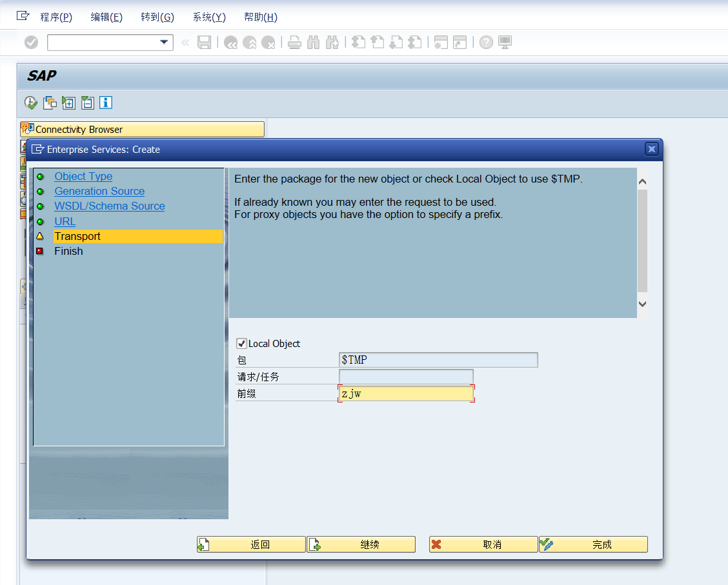Select the highlighted Transport step
Viewport: 728px width, 585px height.
tap(138, 236)
